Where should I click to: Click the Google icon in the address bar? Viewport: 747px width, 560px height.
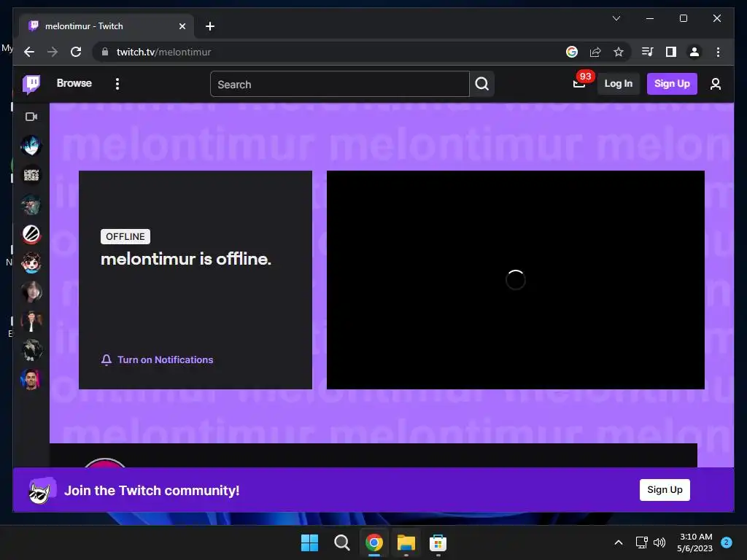point(572,52)
